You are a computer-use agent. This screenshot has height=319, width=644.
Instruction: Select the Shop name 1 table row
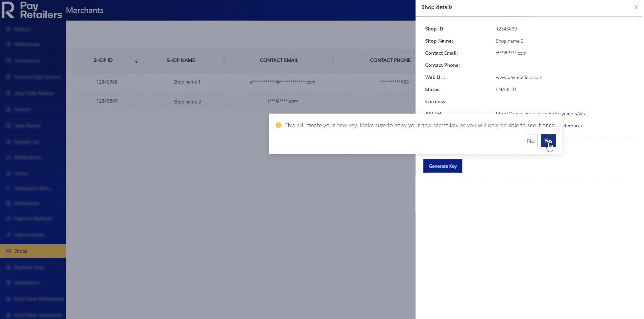point(186,82)
